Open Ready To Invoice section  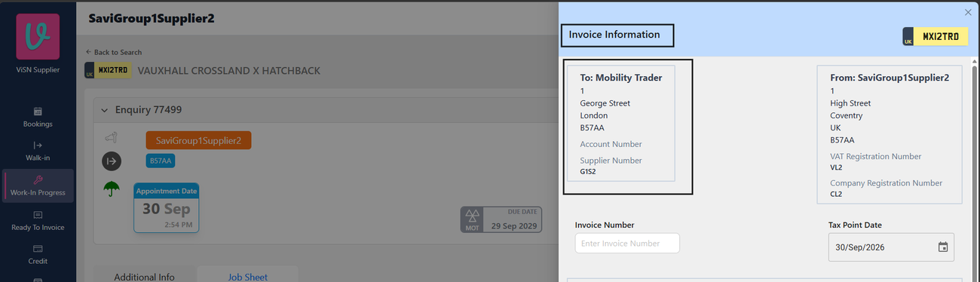point(38,220)
